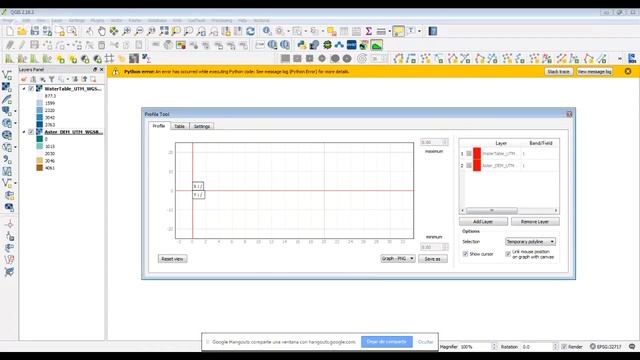This screenshot has width=640, height=360.
Task: Toggle Aster_DEM row checkbox in Profile Tool
Action: [469, 166]
